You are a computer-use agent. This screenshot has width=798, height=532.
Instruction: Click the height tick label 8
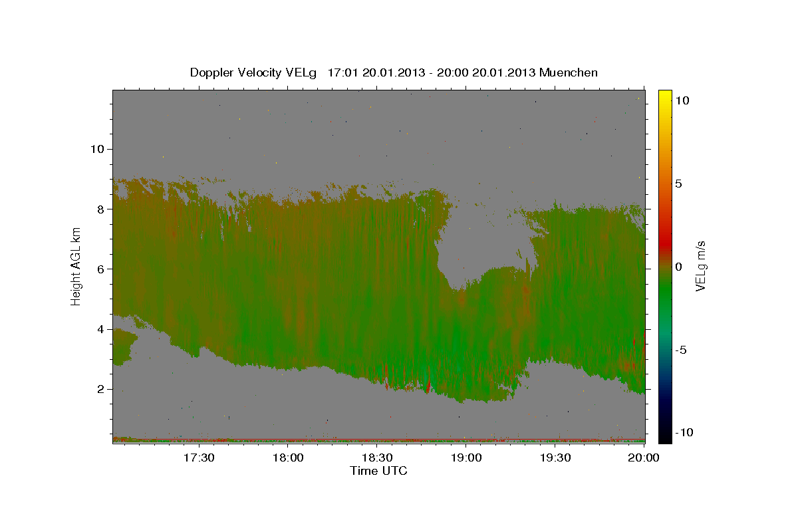tap(100, 209)
